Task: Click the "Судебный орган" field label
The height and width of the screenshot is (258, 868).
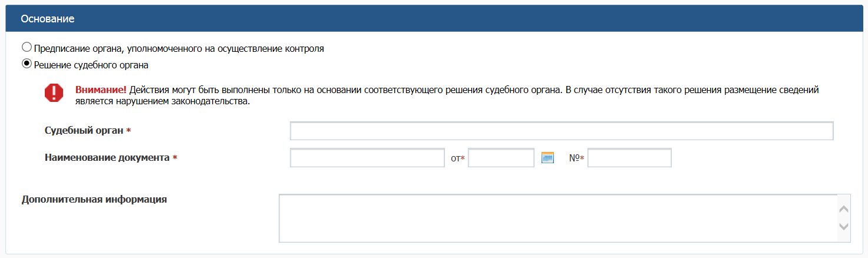Action: [84, 130]
